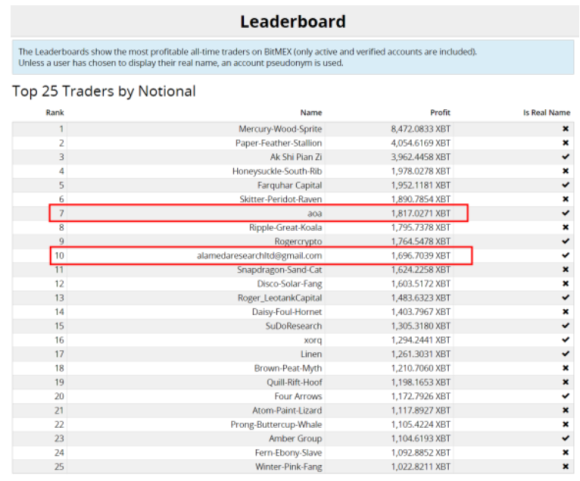The width and height of the screenshot is (580, 481).
Task: Select trader name Roger_LeotankCapital
Action: point(280,298)
